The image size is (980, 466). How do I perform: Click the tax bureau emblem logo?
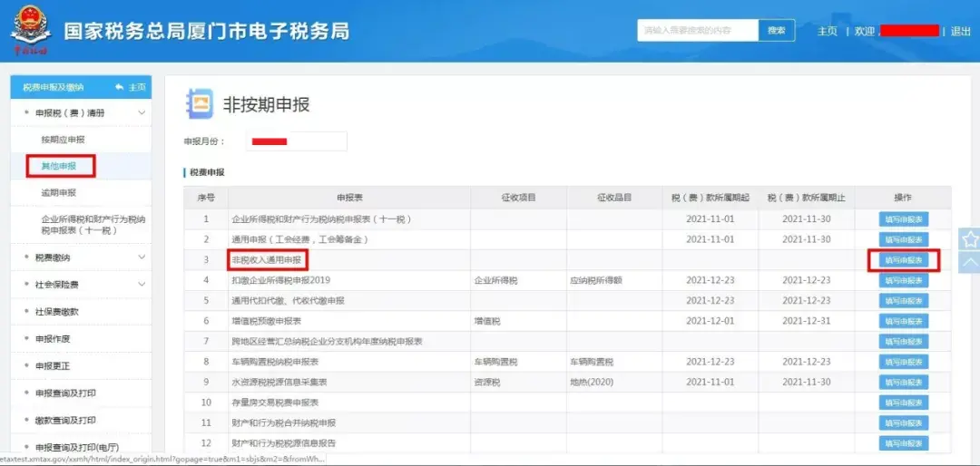point(31,28)
